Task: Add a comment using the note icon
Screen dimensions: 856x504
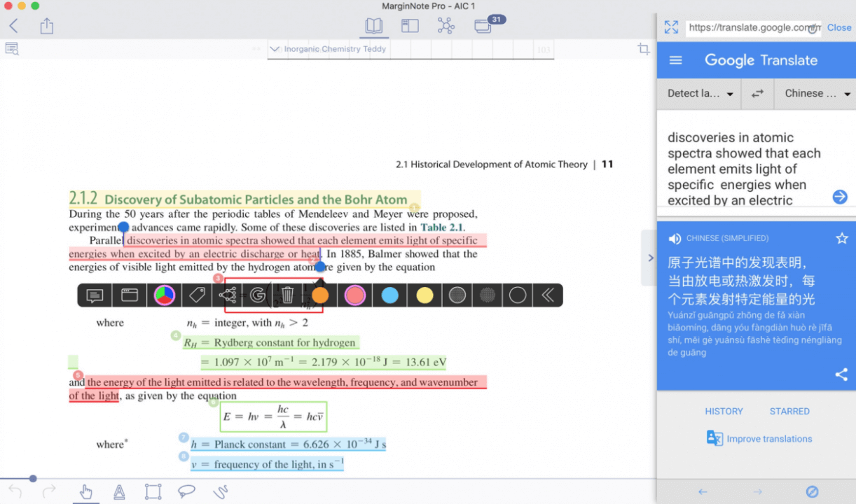Action: click(95, 295)
